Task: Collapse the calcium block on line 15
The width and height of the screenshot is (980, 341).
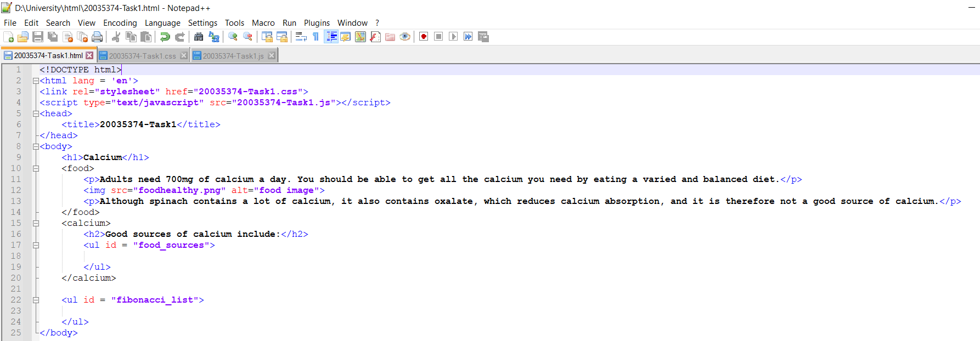Action: point(36,223)
